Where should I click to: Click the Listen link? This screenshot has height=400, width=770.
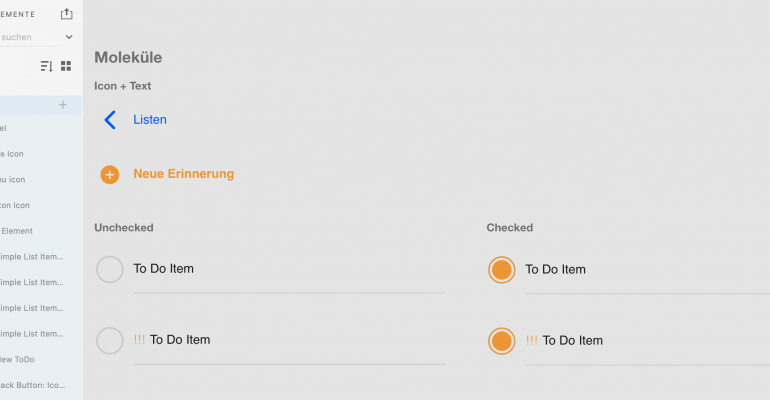click(150, 119)
